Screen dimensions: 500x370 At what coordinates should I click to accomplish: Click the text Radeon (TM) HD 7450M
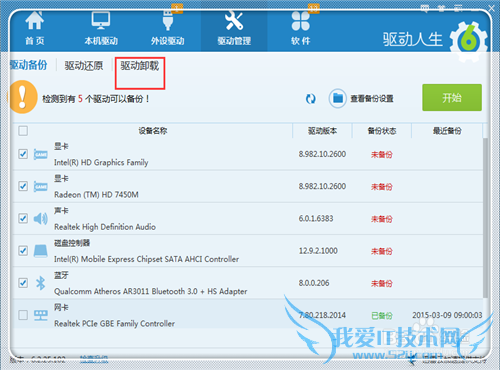click(x=96, y=195)
